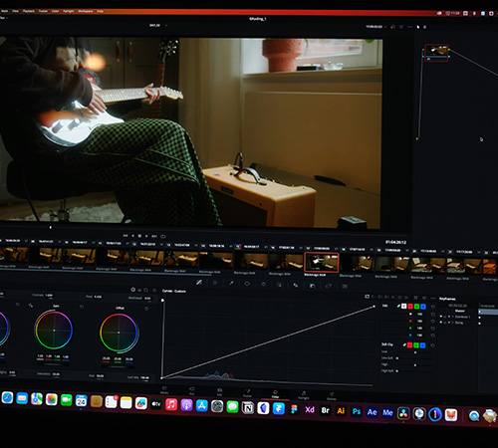Image resolution: width=498 pixels, height=448 pixels.
Task: Open the Power Window palette icon
Action: pos(247,284)
